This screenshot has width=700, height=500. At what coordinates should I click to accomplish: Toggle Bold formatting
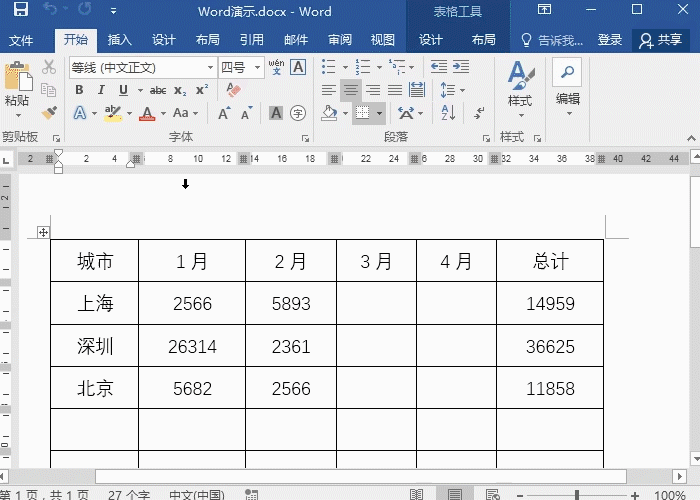[79, 90]
